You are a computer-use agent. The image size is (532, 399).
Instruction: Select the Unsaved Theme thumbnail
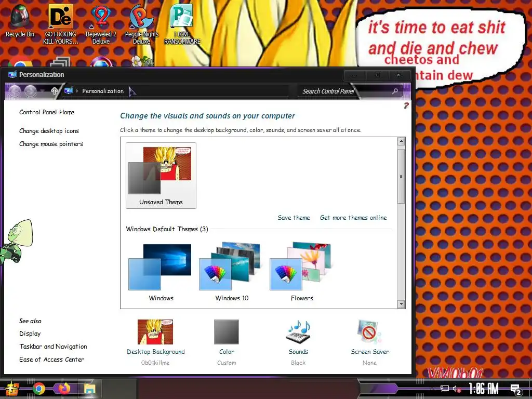click(x=161, y=176)
